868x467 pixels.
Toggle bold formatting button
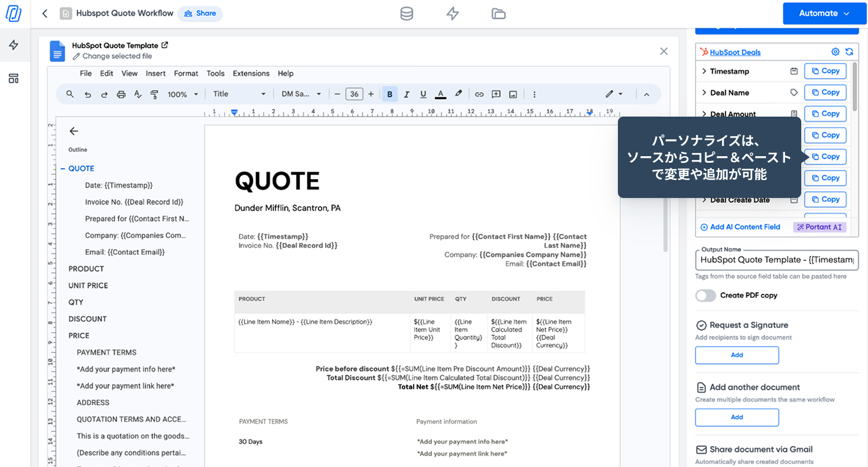(x=390, y=94)
